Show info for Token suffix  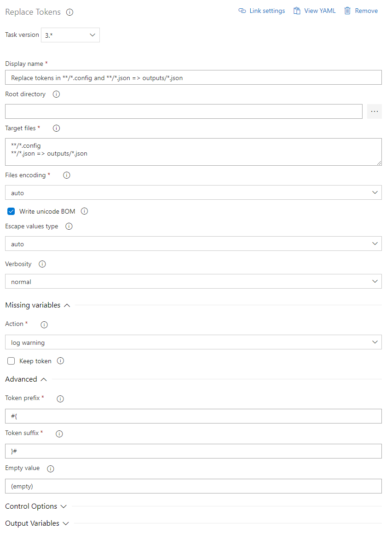pos(59,434)
